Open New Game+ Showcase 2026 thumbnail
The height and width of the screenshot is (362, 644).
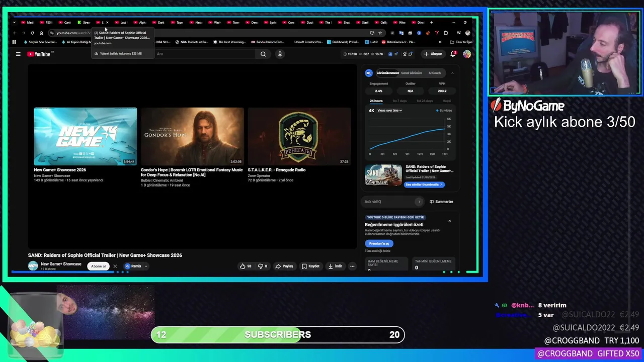click(x=85, y=136)
